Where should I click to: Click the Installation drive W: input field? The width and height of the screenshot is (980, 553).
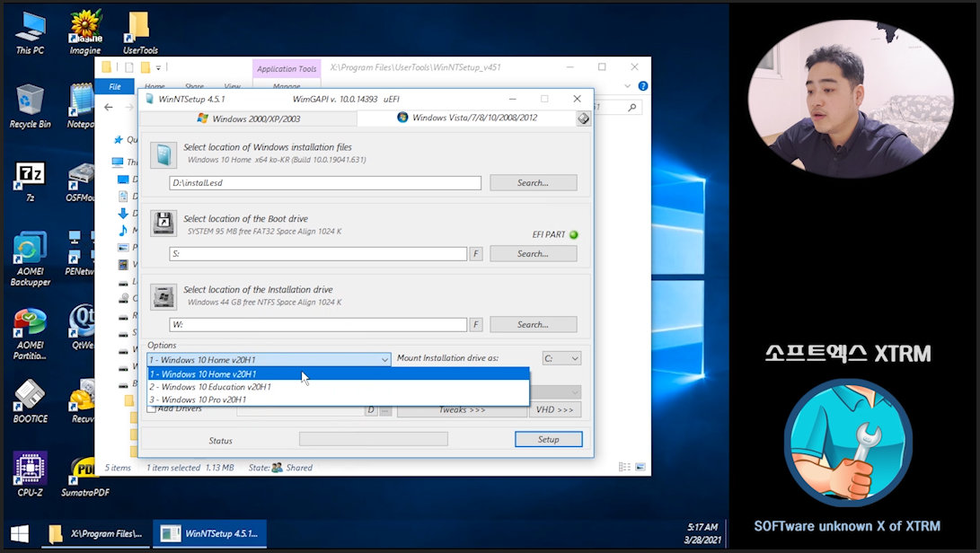pos(318,325)
